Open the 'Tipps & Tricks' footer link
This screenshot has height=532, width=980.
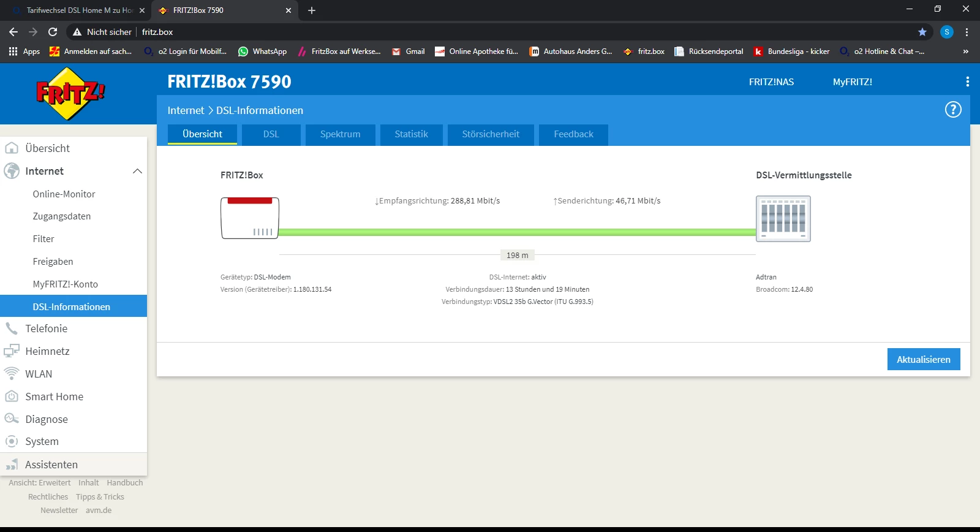point(100,497)
